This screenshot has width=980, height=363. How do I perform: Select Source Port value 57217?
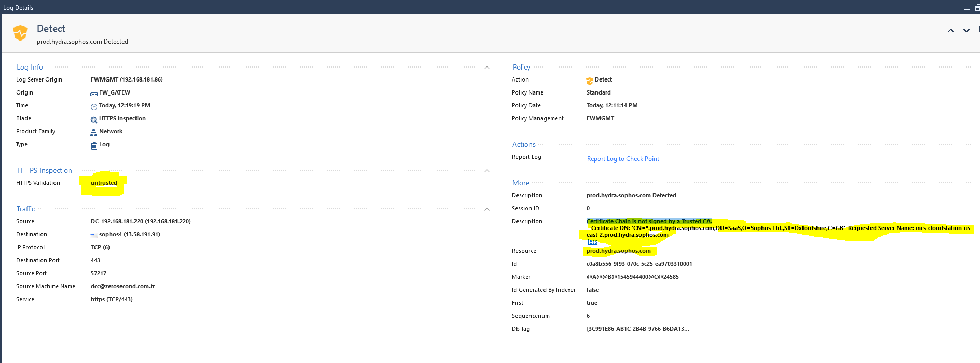click(99, 273)
